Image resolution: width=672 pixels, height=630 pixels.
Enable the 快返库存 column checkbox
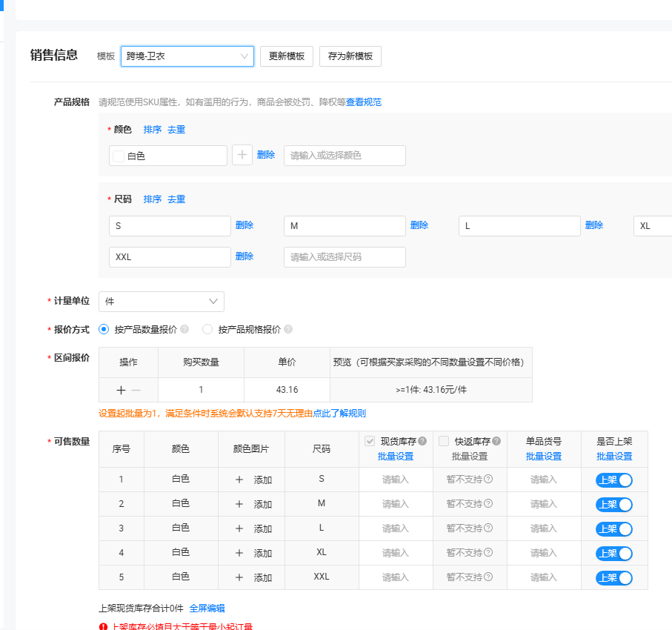click(443, 441)
